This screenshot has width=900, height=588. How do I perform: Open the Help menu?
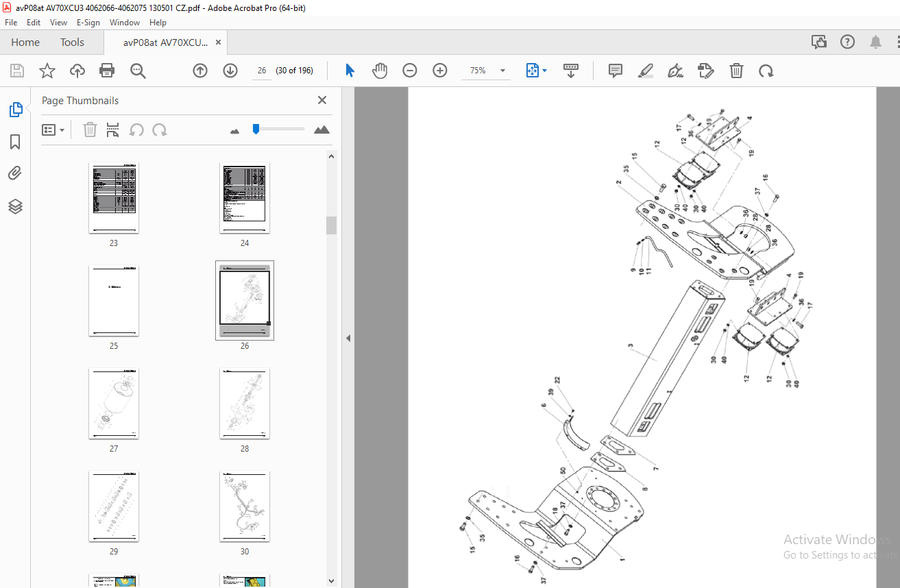pyautogui.click(x=158, y=22)
